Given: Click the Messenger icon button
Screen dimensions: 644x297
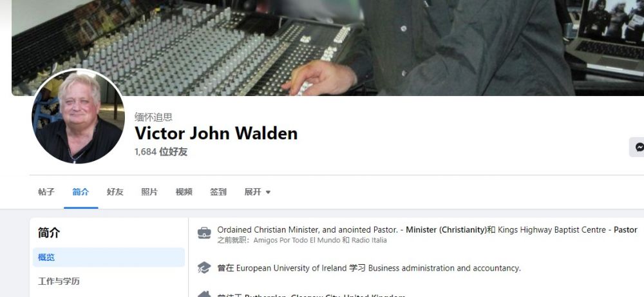Looking at the screenshot, I should point(637,147).
